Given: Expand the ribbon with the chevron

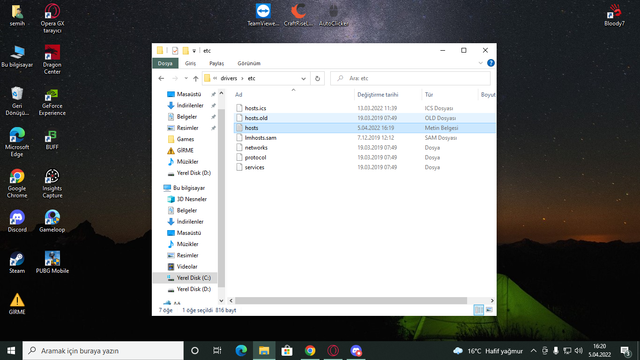Looking at the screenshot, I should (x=480, y=63).
